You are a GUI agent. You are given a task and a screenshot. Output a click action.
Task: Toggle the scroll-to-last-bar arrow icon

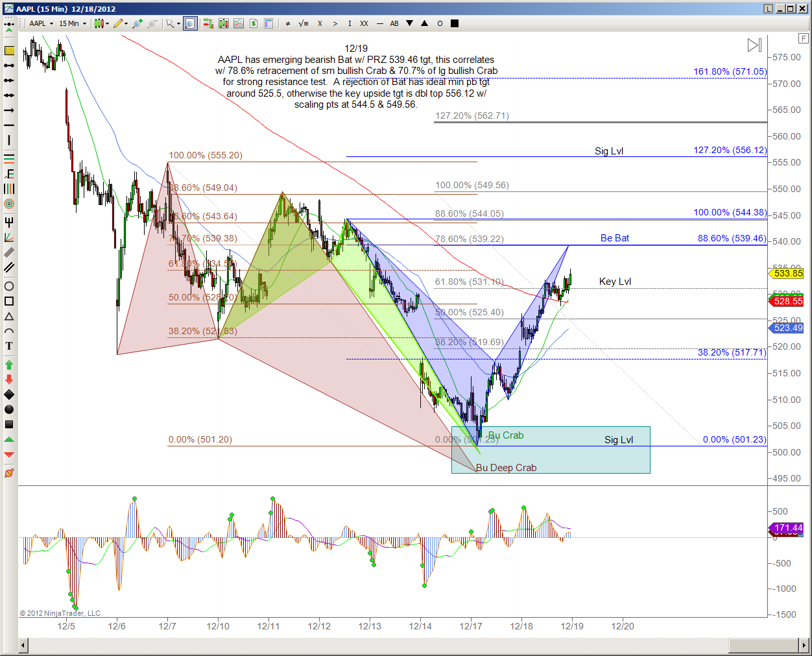tap(754, 45)
